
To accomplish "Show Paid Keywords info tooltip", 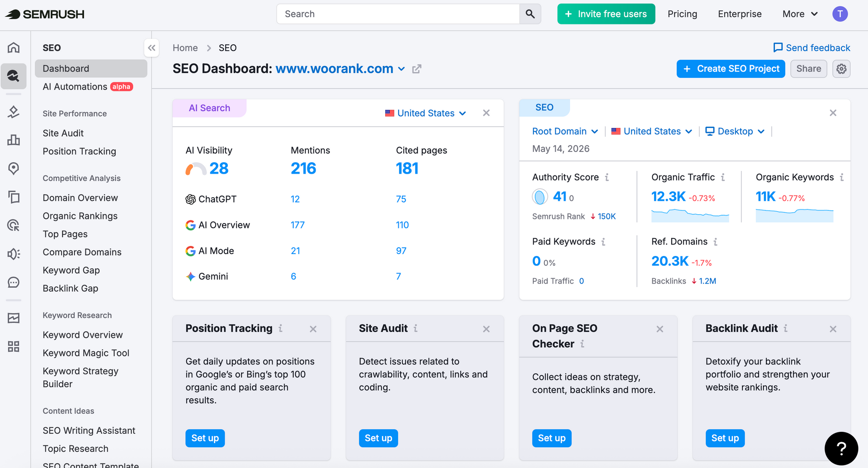I will coord(603,242).
